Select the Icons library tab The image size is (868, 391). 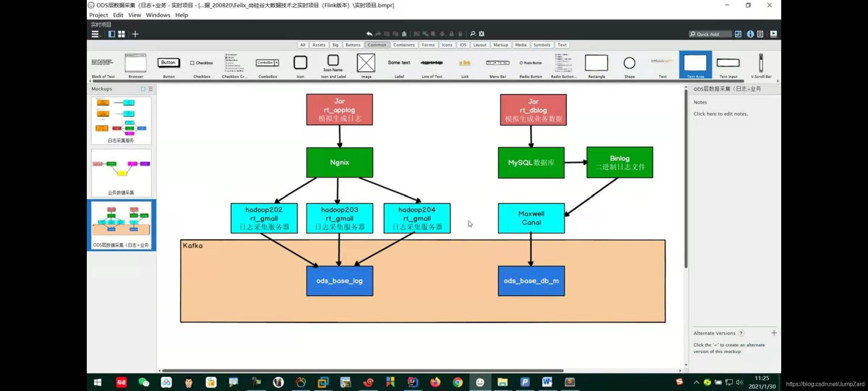click(447, 45)
